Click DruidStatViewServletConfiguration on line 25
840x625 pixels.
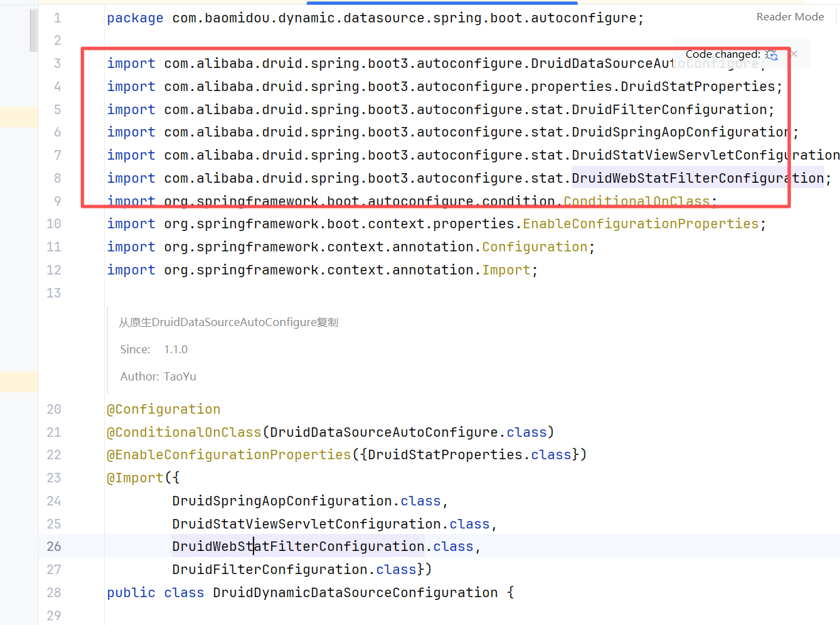[x=307, y=524]
